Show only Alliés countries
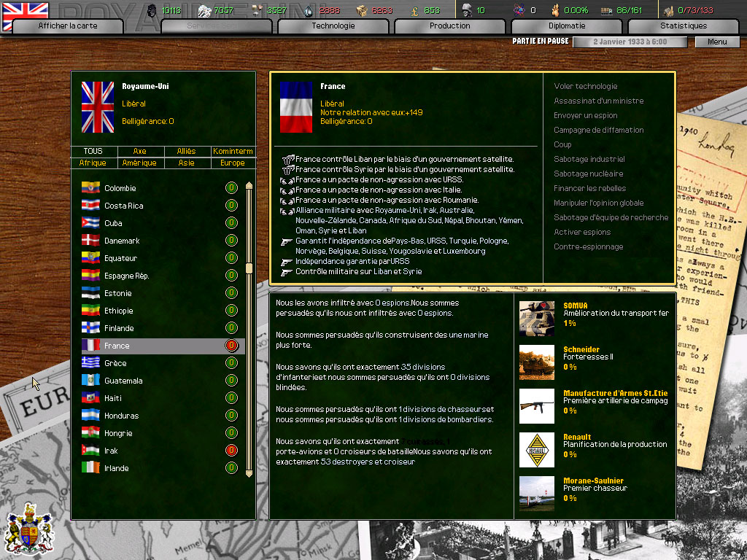Image resolution: width=747 pixels, height=560 pixels. click(186, 152)
